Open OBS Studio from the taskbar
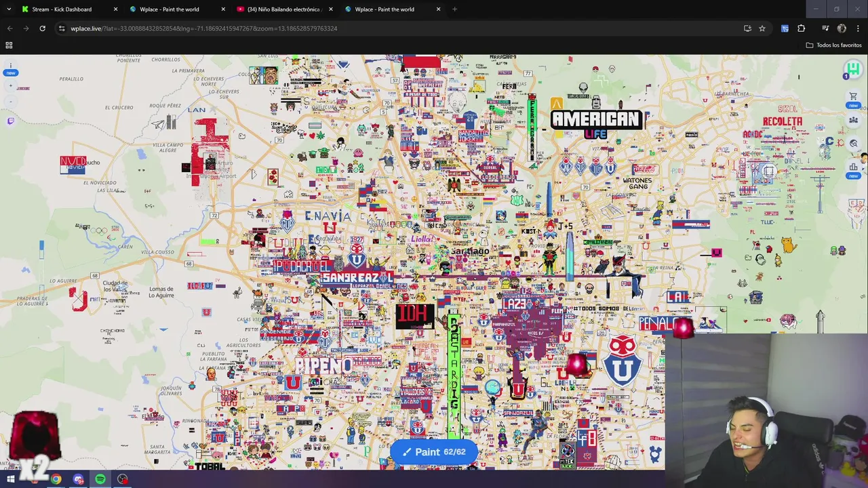The height and width of the screenshot is (488, 868). tap(123, 479)
